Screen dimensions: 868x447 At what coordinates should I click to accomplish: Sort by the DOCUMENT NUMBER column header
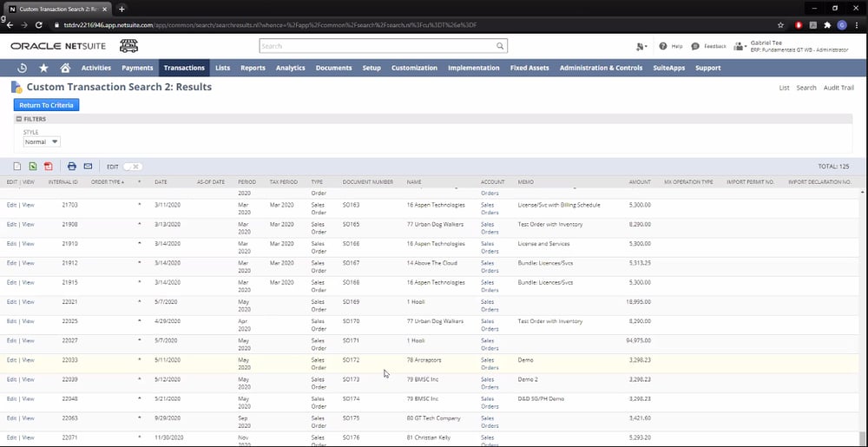[368, 182]
